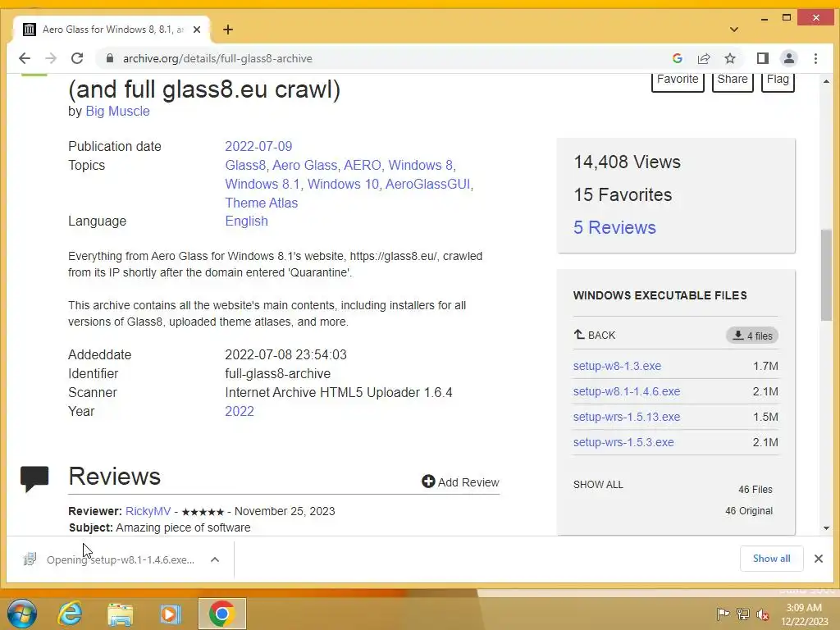
Task: Click page scroll down arrow
Action: [826, 528]
